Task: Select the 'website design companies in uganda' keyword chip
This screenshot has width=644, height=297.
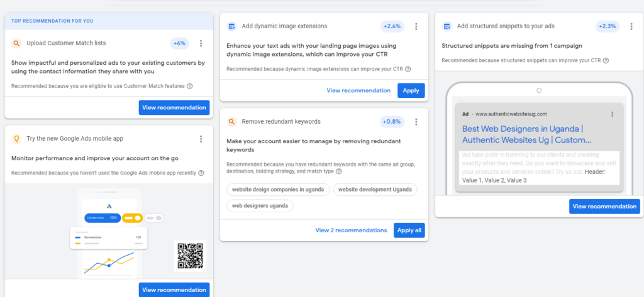Action: coord(277,189)
